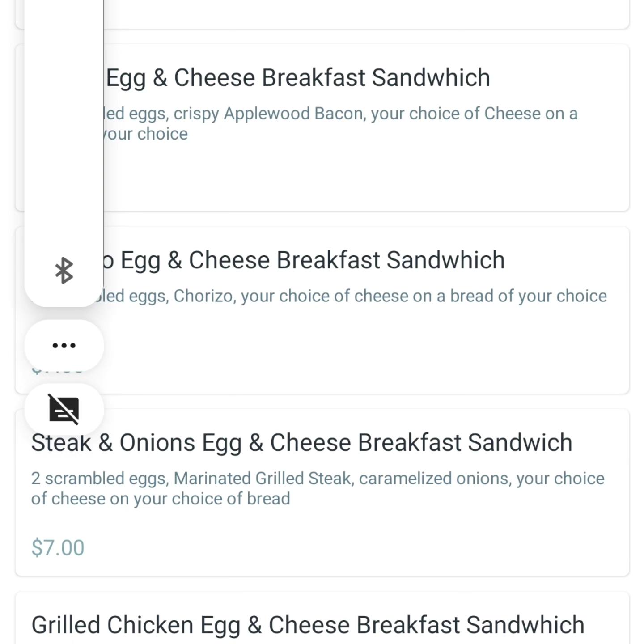The height and width of the screenshot is (644, 644).
Task: Click the "2 scrambled eggs" text in steak card
Action: click(100, 479)
